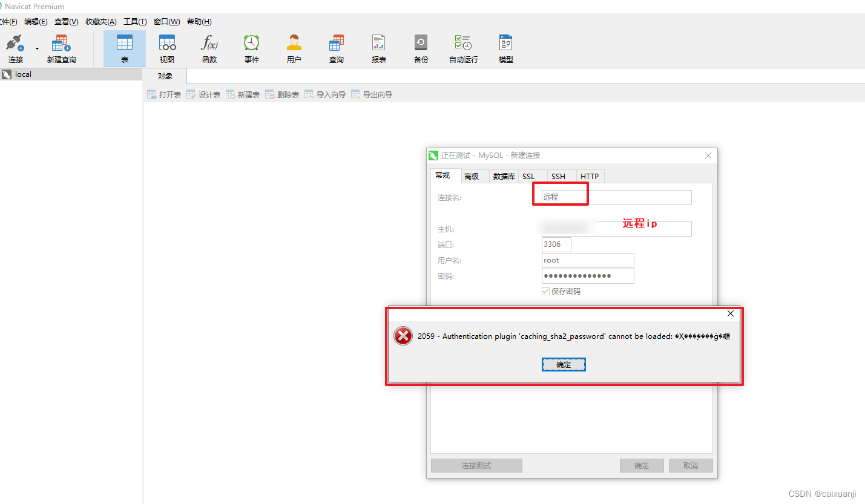Screen dimensions: 865x504
Task: Open the 帮助(H) menu
Action: coord(199,22)
